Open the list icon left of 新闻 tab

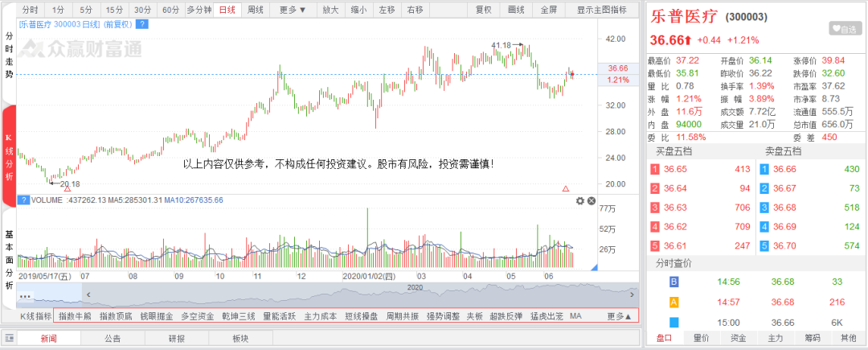[x=9, y=339]
